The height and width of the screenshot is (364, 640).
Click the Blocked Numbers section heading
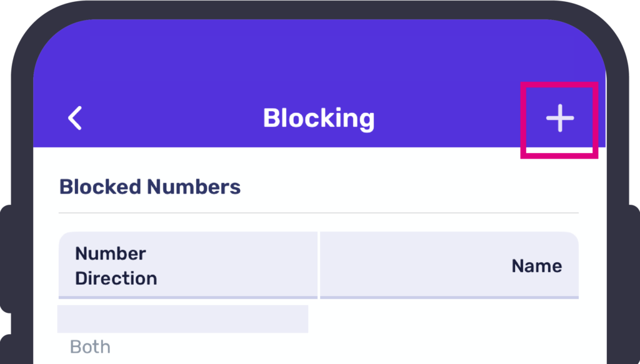150,187
